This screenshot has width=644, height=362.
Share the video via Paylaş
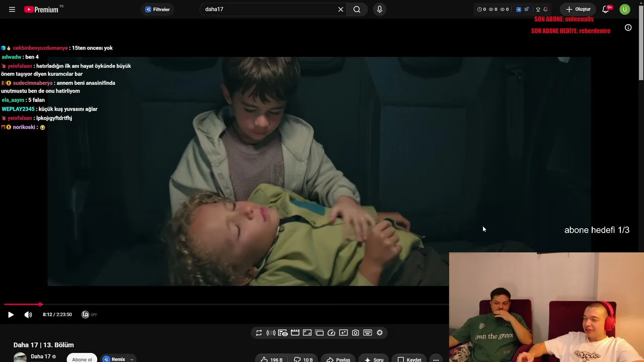tap(338, 359)
